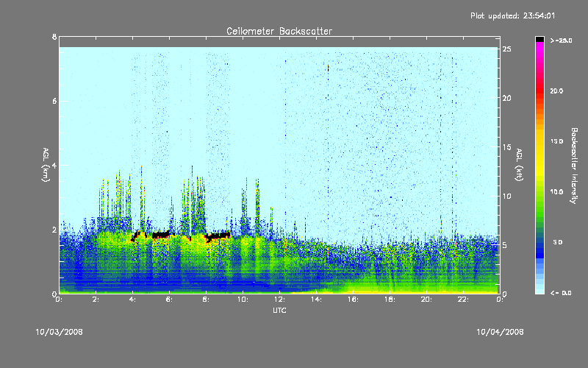Click the 6 km tick label
Screen dimensions: 588x368
(54, 101)
